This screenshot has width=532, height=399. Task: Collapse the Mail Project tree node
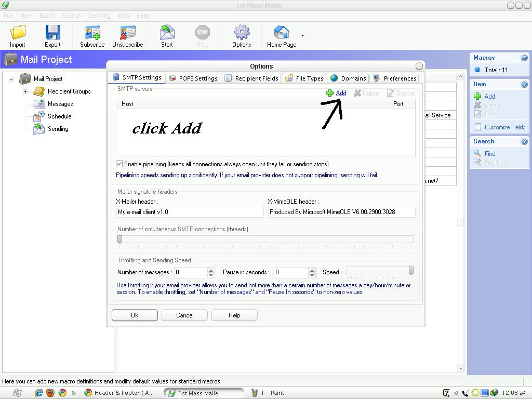point(11,79)
